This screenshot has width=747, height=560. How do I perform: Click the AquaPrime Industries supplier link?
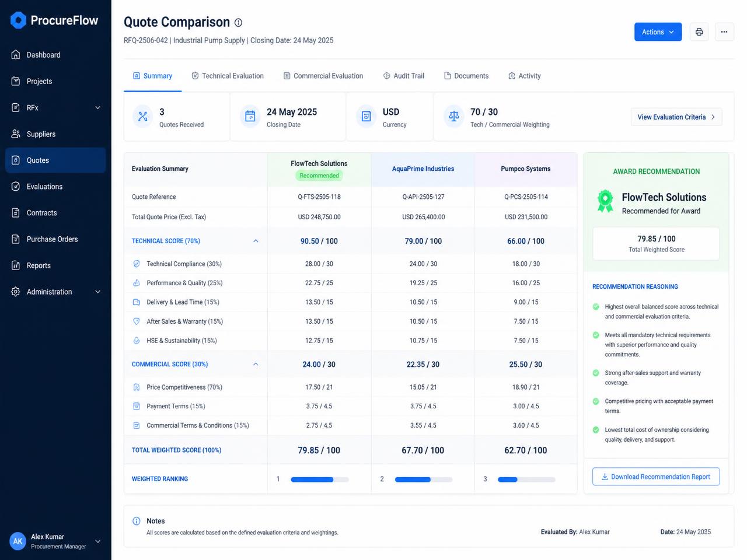tap(423, 169)
